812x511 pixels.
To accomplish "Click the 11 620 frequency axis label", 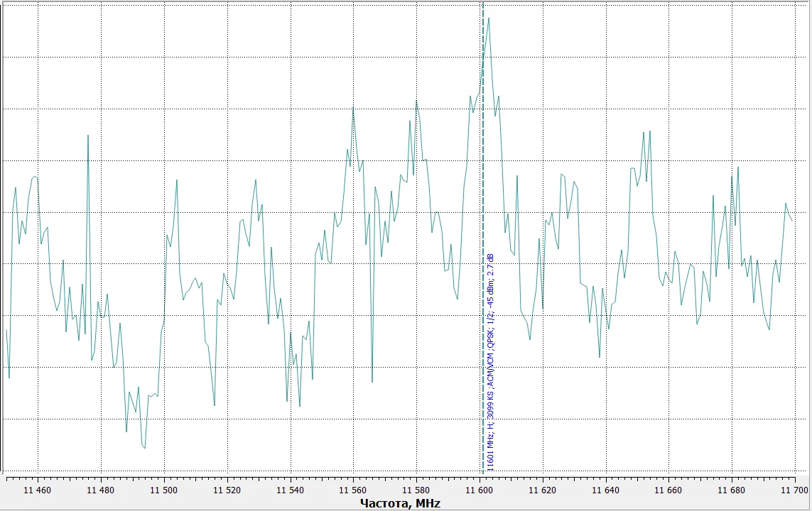I will click(x=543, y=490).
